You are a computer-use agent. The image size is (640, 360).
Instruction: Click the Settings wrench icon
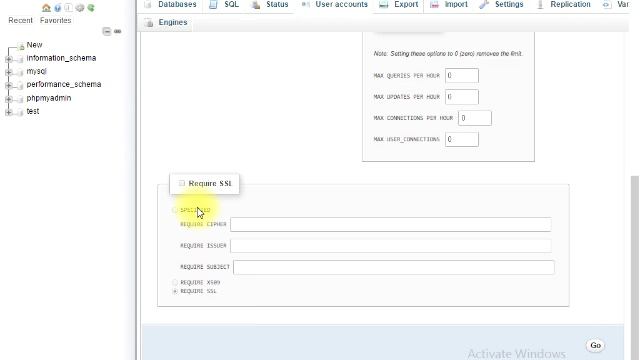point(484,4)
